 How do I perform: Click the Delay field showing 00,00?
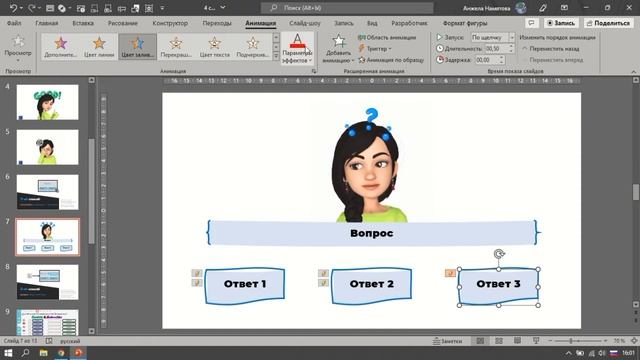click(486, 60)
